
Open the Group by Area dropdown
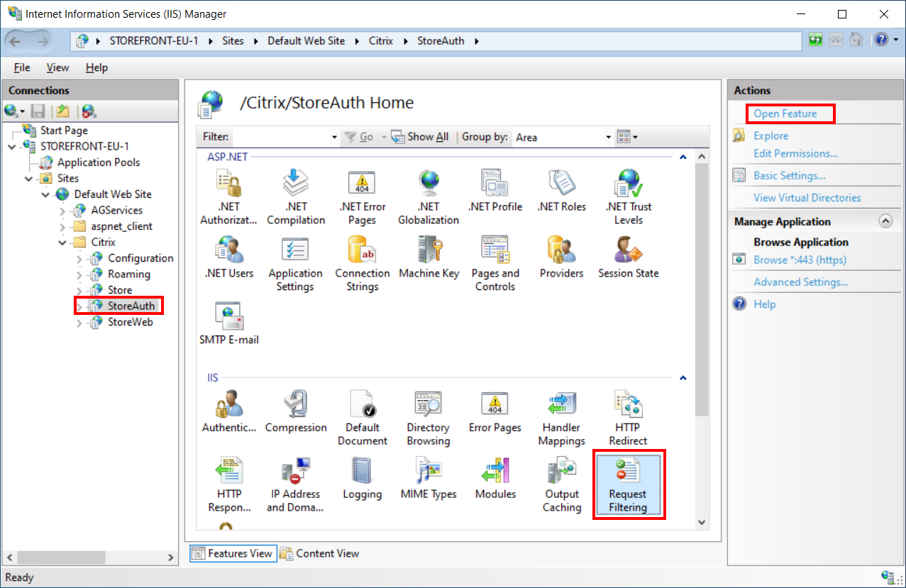pos(609,138)
